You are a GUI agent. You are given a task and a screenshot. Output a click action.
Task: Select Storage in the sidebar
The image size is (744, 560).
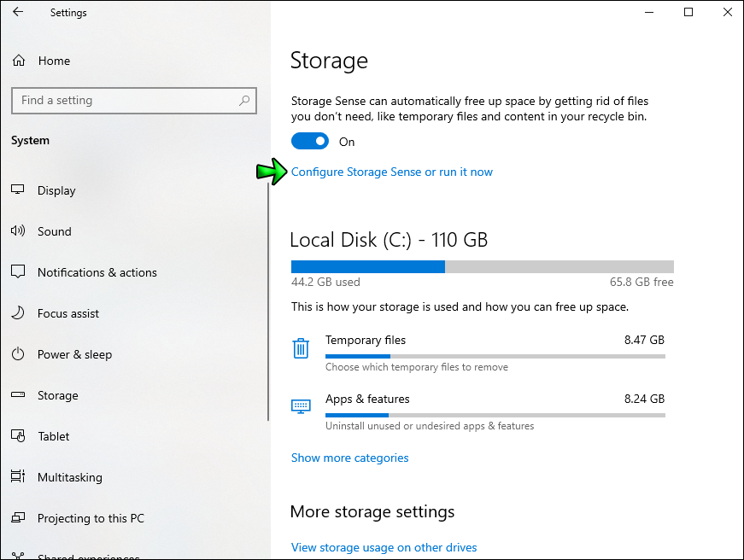coord(57,395)
